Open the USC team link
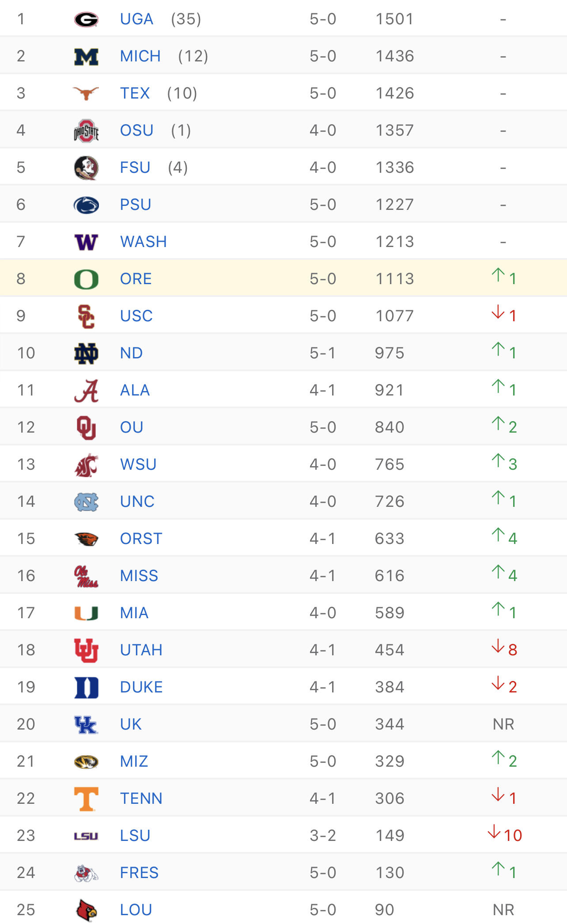567x924 pixels. tap(136, 316)
